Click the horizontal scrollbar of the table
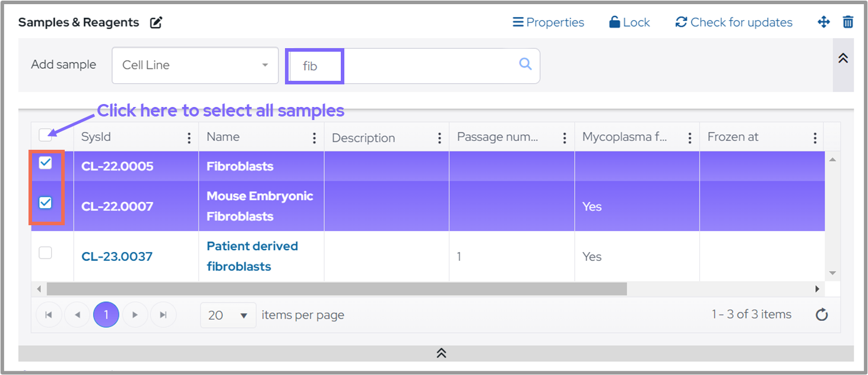 (337, 289)
